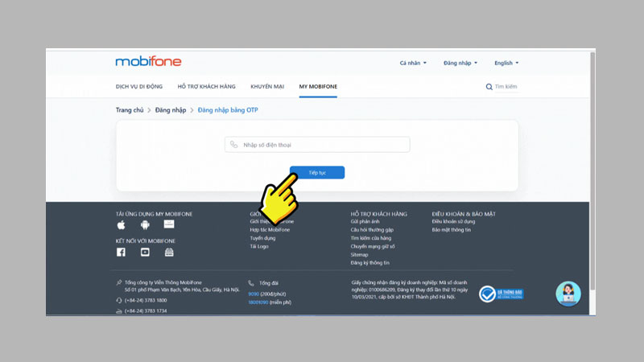Open the 'HỖ TRỢ KHÁCH HÀNG' nav menu
The image size is (644, 362).
(x=207, y=87)
